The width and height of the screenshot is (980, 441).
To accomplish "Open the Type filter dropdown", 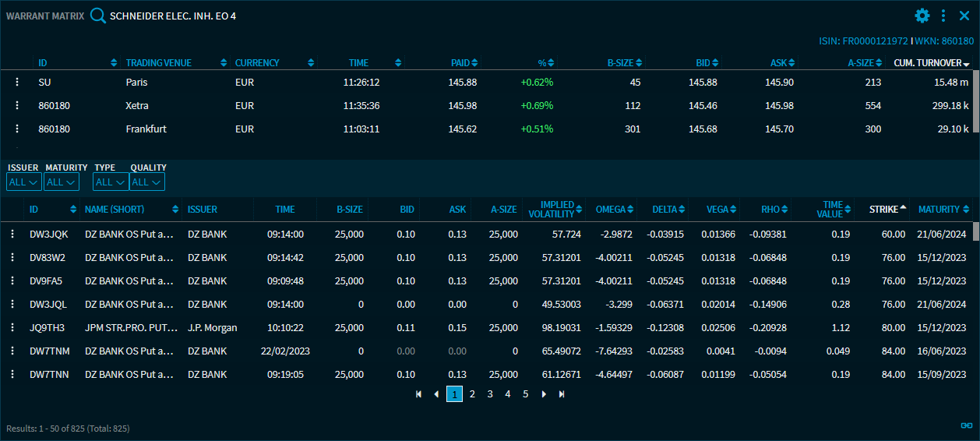I will [x=110, y=182].
